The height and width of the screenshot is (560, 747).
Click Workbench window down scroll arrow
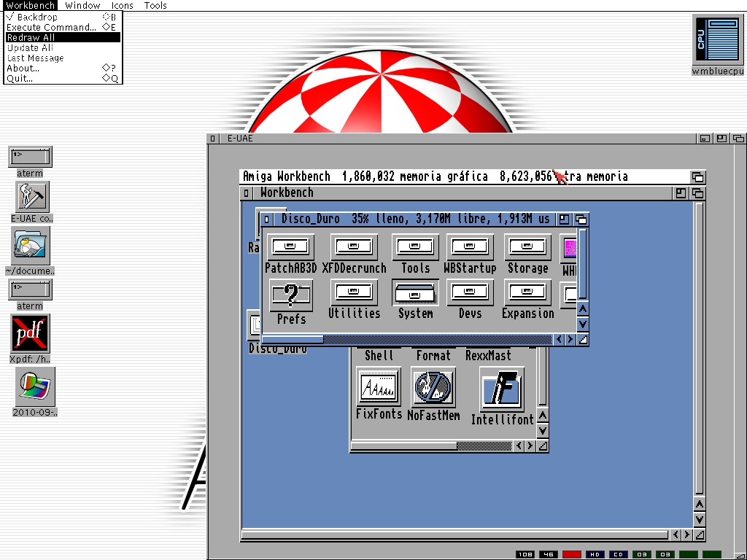[699, 519]
